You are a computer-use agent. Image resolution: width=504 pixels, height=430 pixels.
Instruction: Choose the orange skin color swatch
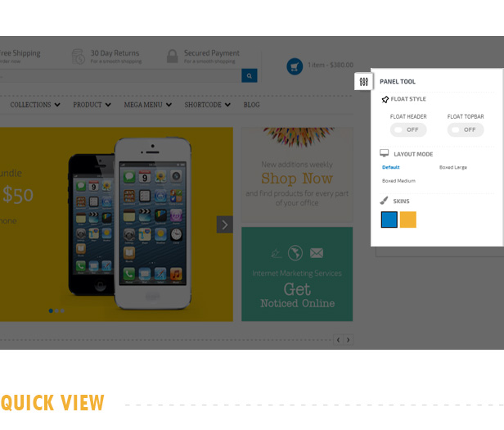[408, 220]
